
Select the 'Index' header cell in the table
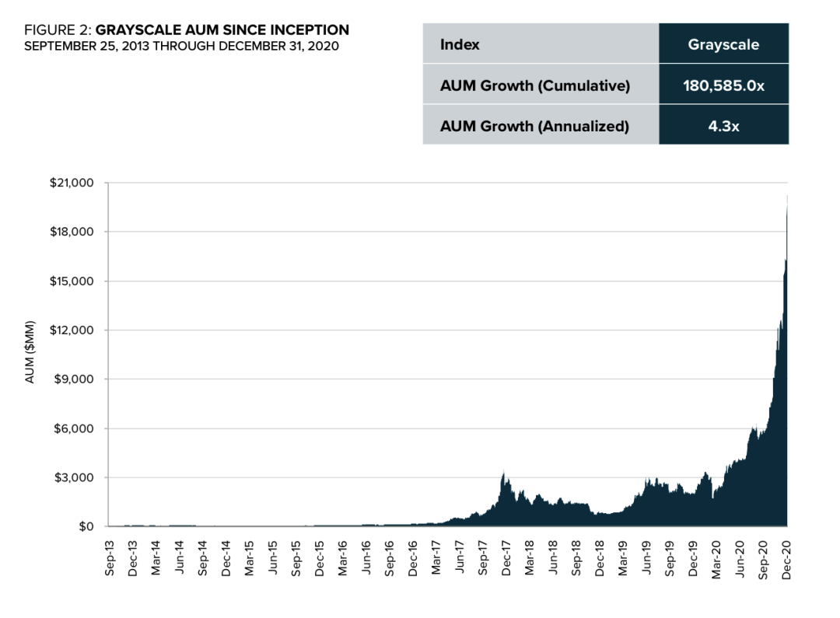(x=541, y=44)
